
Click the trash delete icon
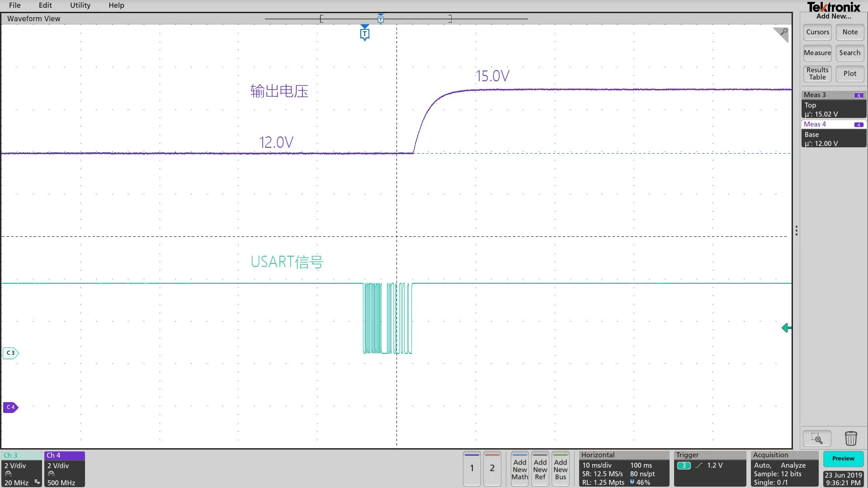click(x=850, y=438)
